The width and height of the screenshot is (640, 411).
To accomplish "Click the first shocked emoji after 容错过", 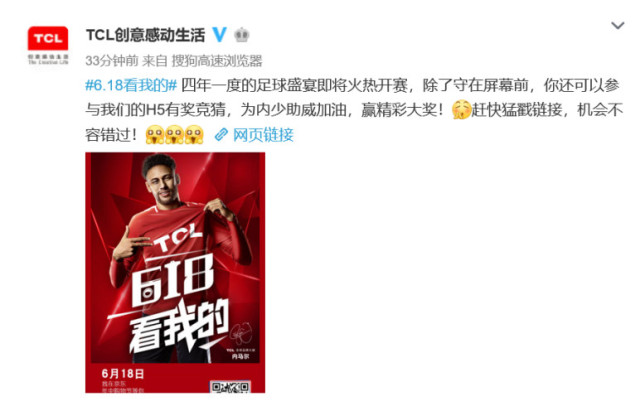I will point(155,134).
